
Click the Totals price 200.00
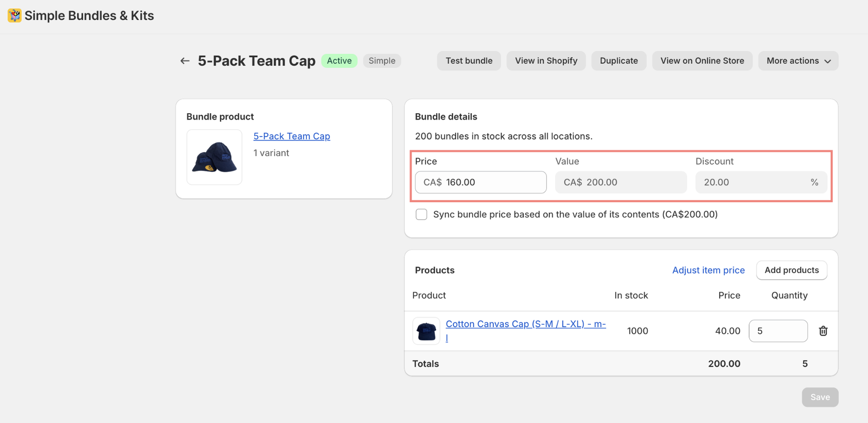(724, 364)
